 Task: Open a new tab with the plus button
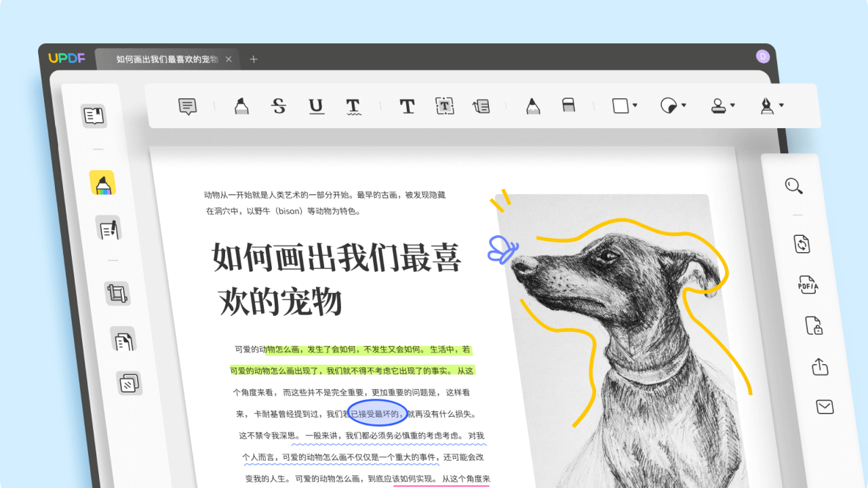point(253,59)
